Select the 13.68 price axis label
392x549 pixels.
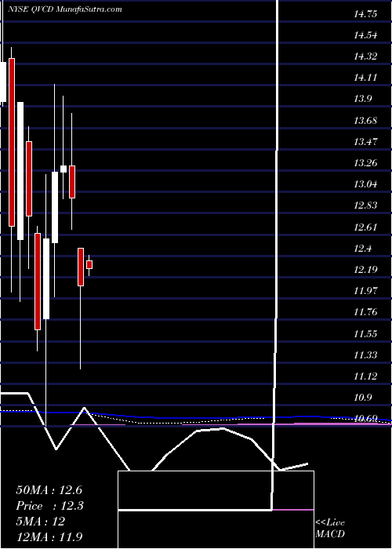click(x=365, y=121)
